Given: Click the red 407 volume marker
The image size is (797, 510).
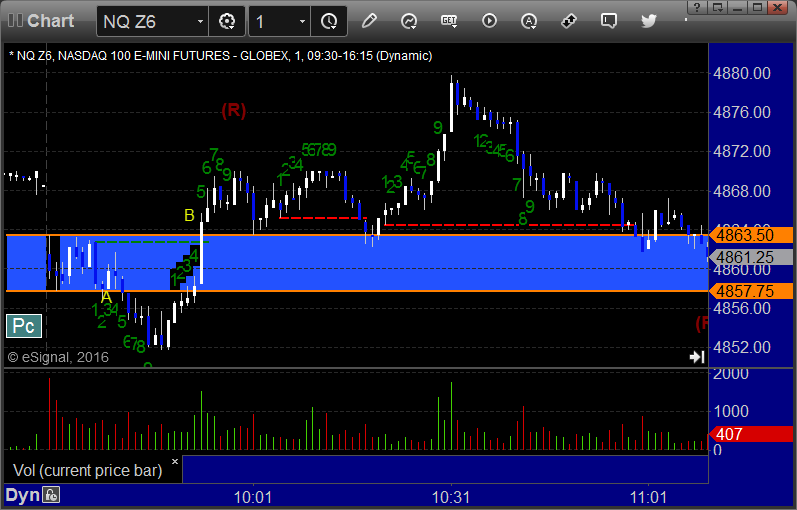Looking at the screenshot, I should tap(751, 434).
